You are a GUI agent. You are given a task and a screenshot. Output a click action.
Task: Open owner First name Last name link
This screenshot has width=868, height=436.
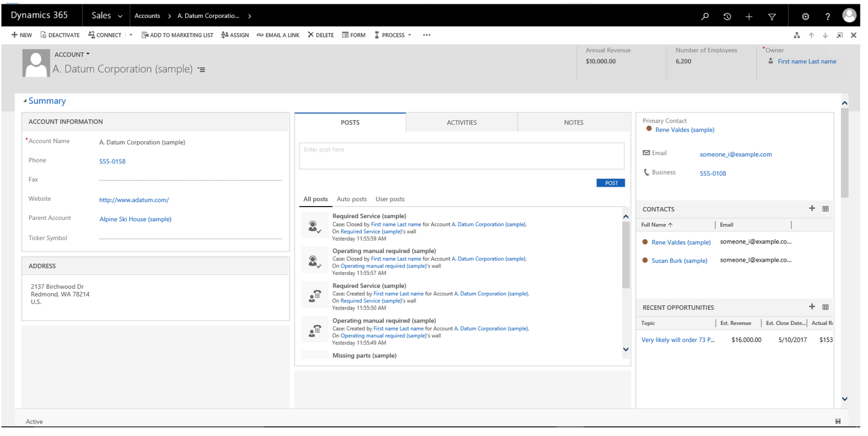pyautogui.click(x=807, y=61)
